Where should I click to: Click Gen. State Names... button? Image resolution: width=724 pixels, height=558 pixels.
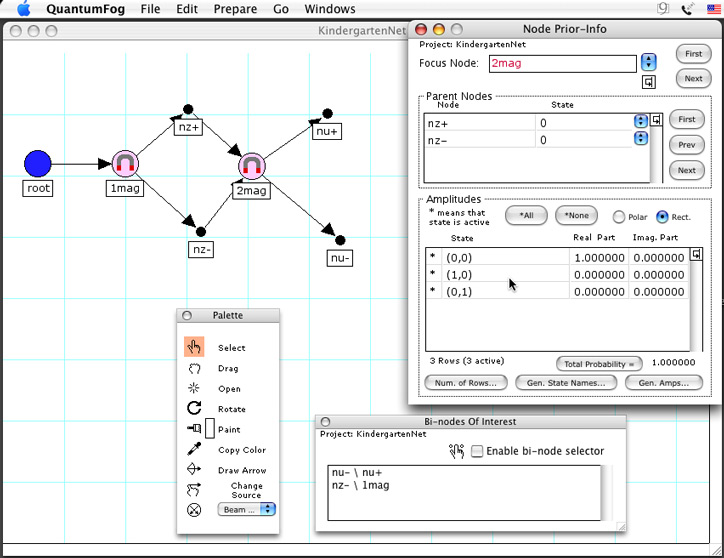click(x=566, y=382)
